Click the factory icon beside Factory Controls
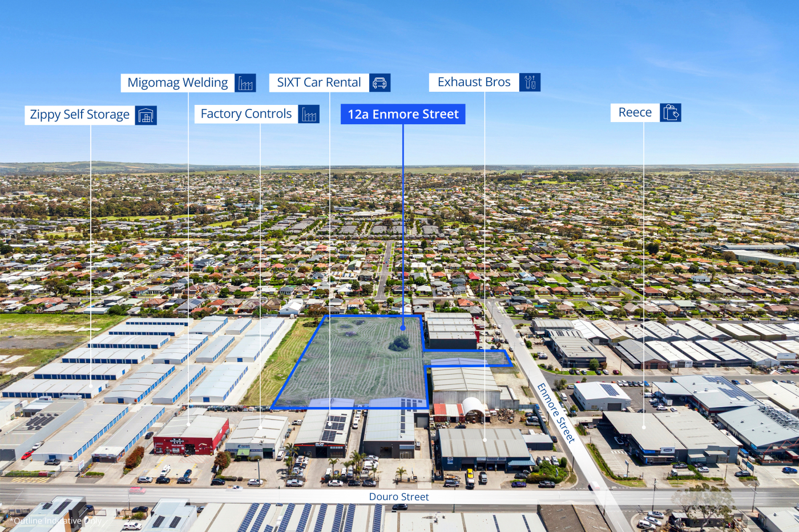Screen dimensions: 799x532 (309, 115)
